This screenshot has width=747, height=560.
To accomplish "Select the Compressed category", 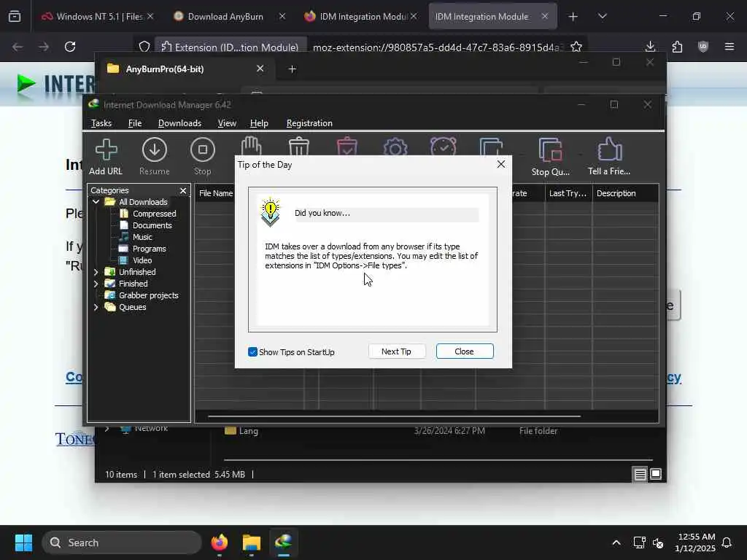I will 154,214.
